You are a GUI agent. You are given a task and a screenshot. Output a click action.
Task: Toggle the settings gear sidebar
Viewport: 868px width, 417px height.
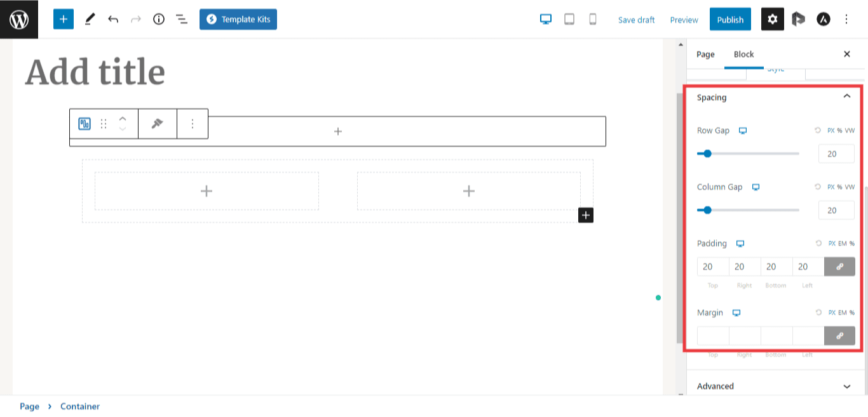pyautogui.click(x=773, y=19)
